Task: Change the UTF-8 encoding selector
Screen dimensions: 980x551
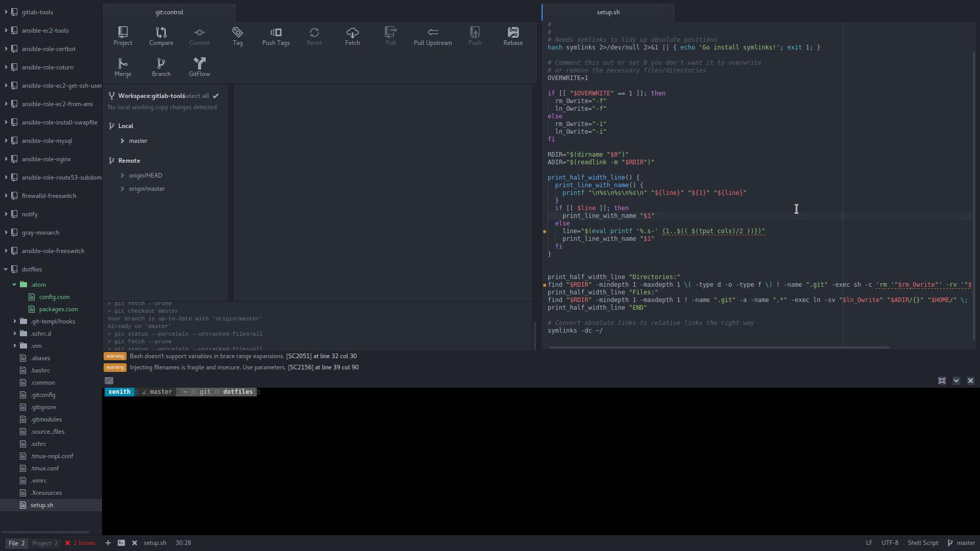Action: pyautogui.click(x=890, y=543)
